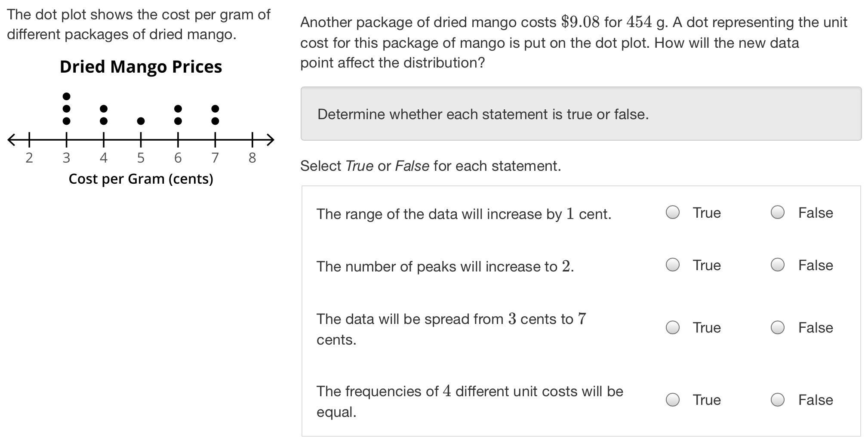Click the right arrow of number line
The height and width of the screenshot is (447, 868).
270,139
